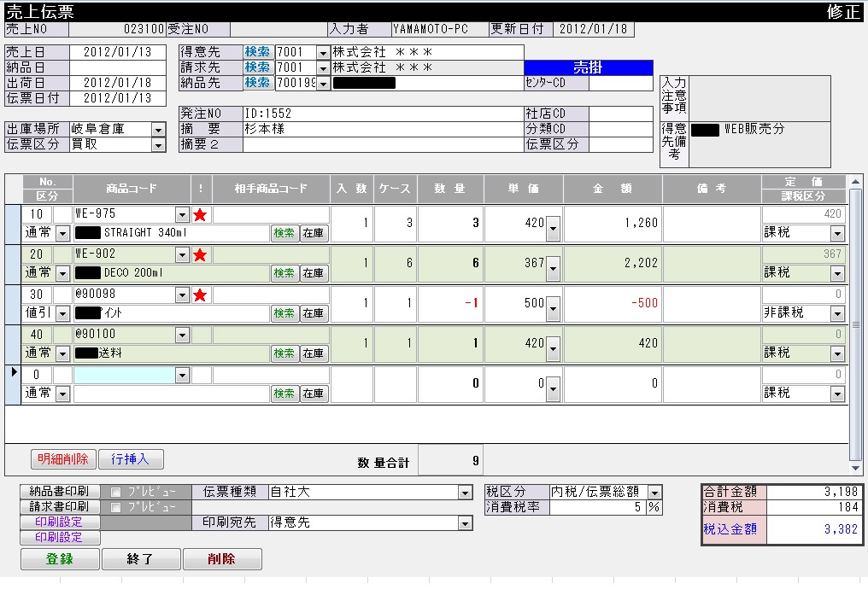868x601 pixels.
Task: Click the red star beside @90098
Action: tap(201, 295)
